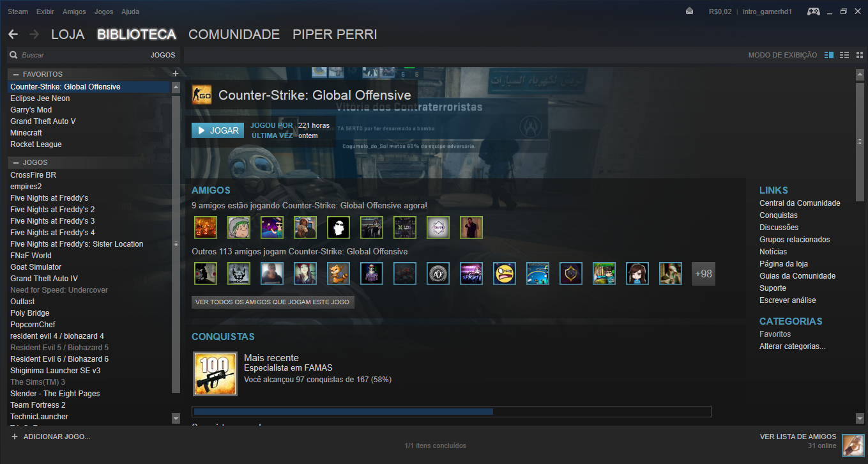Launch Big Picture mode controller icon
Screen dimensions: 868x464
coord(814,12)
